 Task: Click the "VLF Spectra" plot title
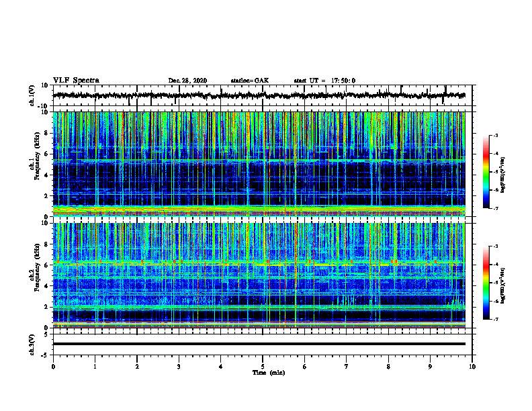coord(76,81)
